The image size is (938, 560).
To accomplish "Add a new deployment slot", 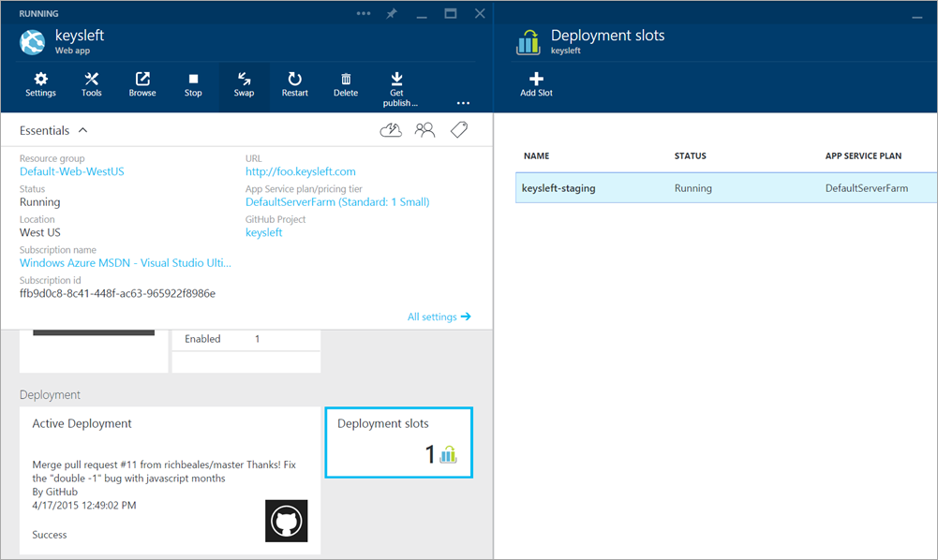I will click(536, 85).
